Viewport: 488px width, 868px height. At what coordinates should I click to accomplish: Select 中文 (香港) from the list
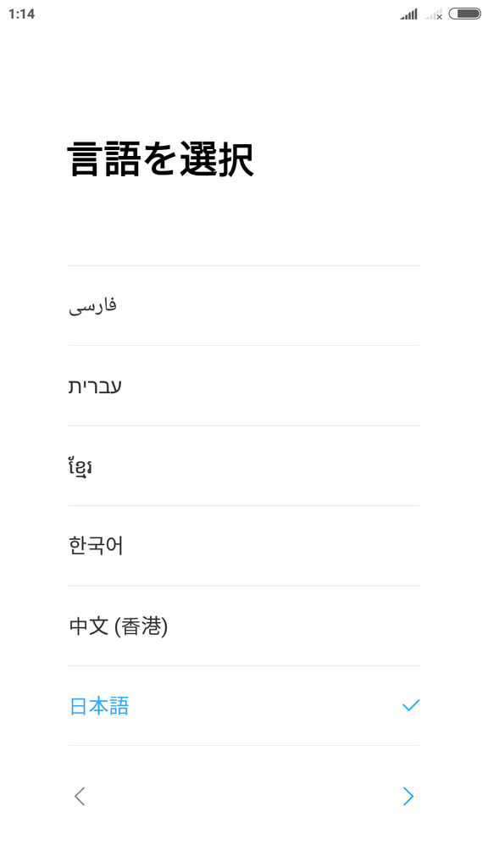243,626
